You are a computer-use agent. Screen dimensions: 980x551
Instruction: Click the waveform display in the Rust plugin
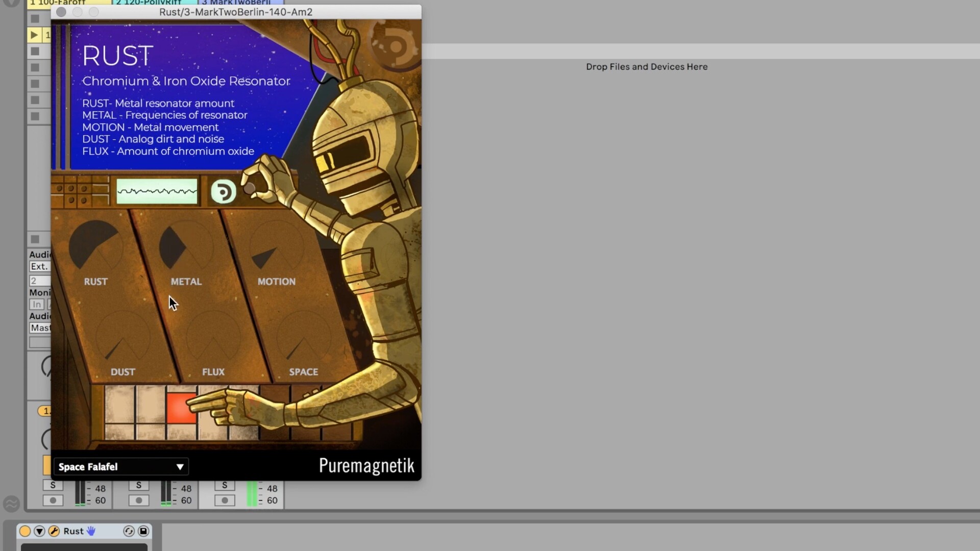157,191
